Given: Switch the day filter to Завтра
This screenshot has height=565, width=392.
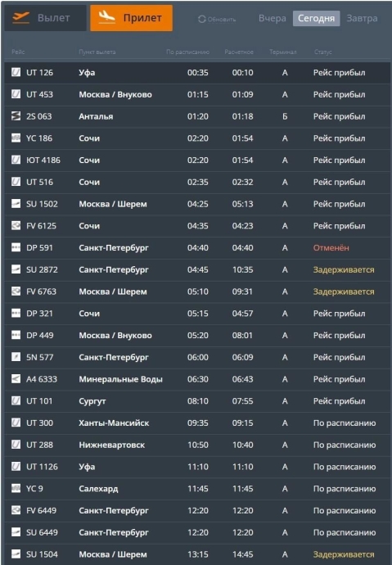Looking at the screenshot, I should coord(362,18).
